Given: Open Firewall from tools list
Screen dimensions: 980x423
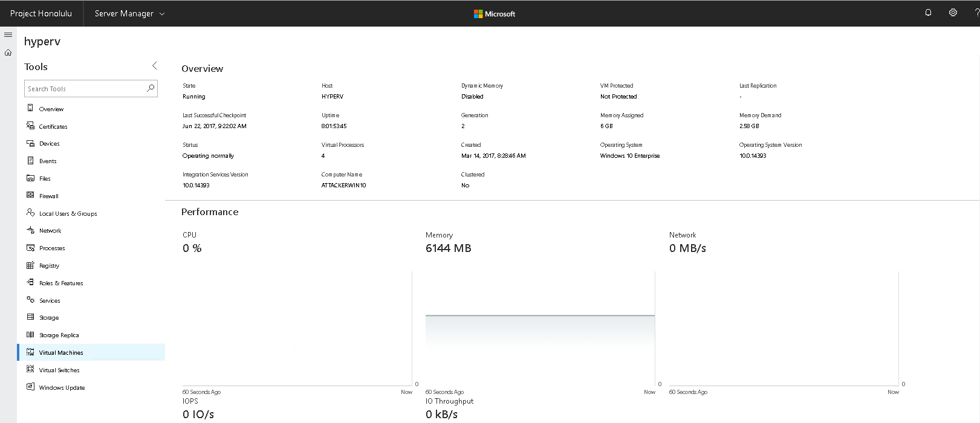Looking at the screenshot, I should pos(49,196).
